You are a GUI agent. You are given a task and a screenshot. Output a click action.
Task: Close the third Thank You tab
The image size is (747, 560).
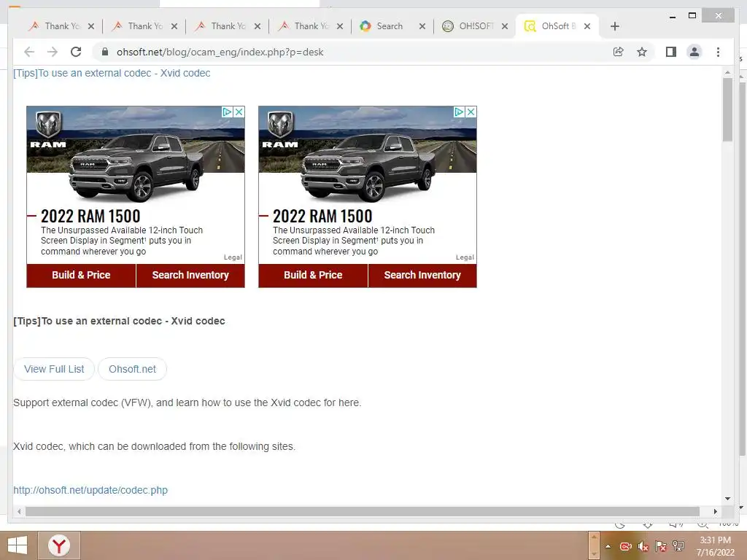(258, 26)
